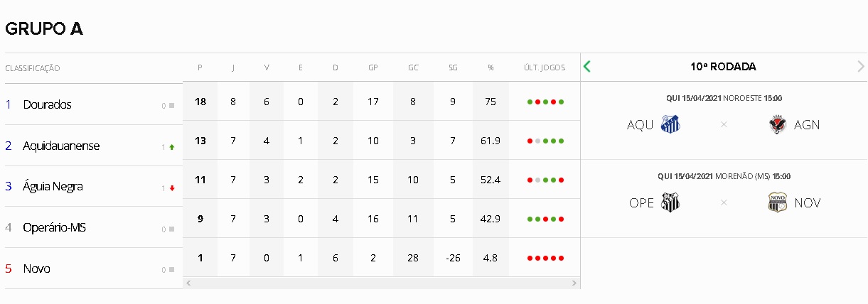Click Dourados' unchanged-position grey square

tap(171, 106)
